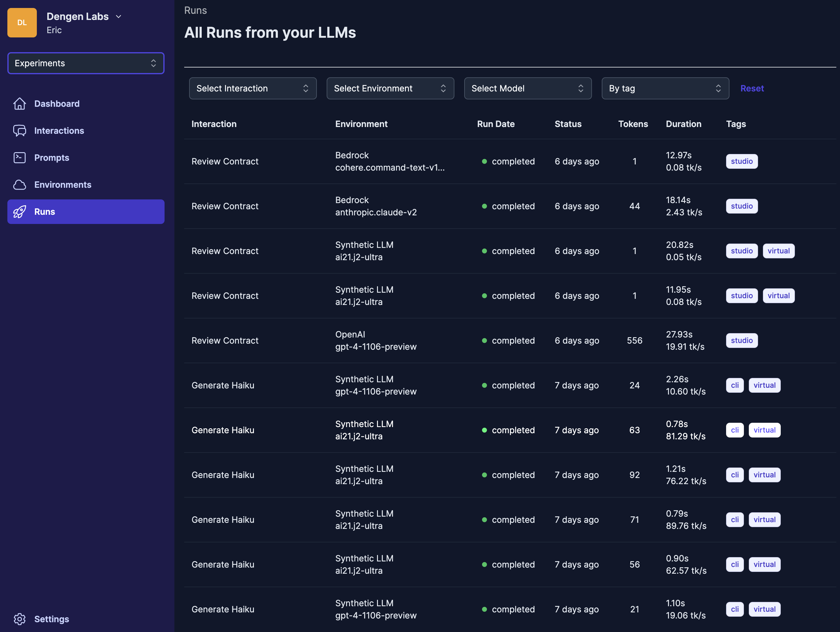
Task: Open the Experiments project selector
Action: [x=86, y=64]
